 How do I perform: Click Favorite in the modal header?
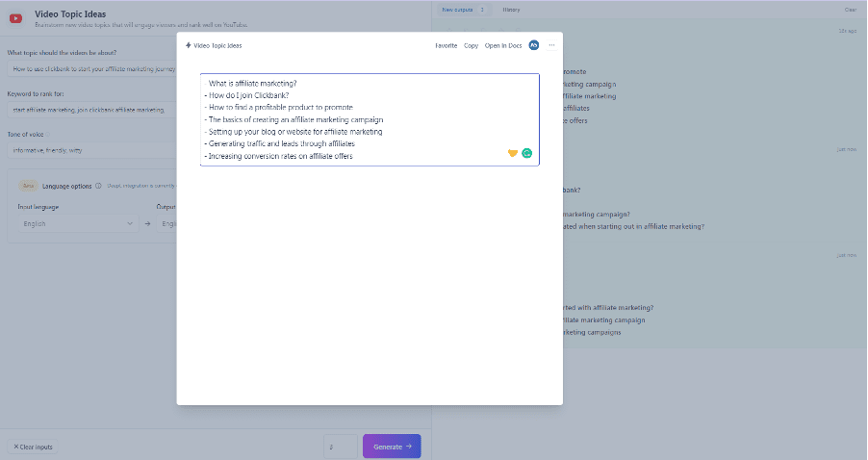click(x=447, y=45)
